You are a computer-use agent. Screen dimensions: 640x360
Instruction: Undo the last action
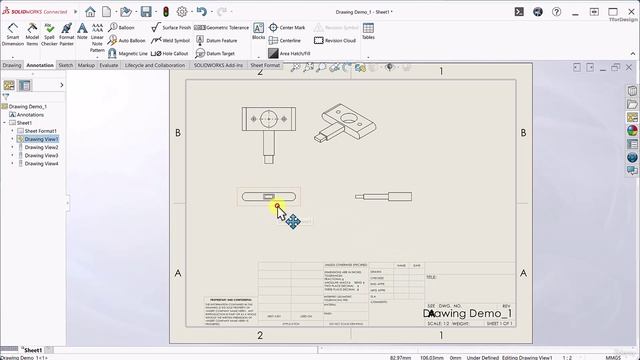point(202,11)
